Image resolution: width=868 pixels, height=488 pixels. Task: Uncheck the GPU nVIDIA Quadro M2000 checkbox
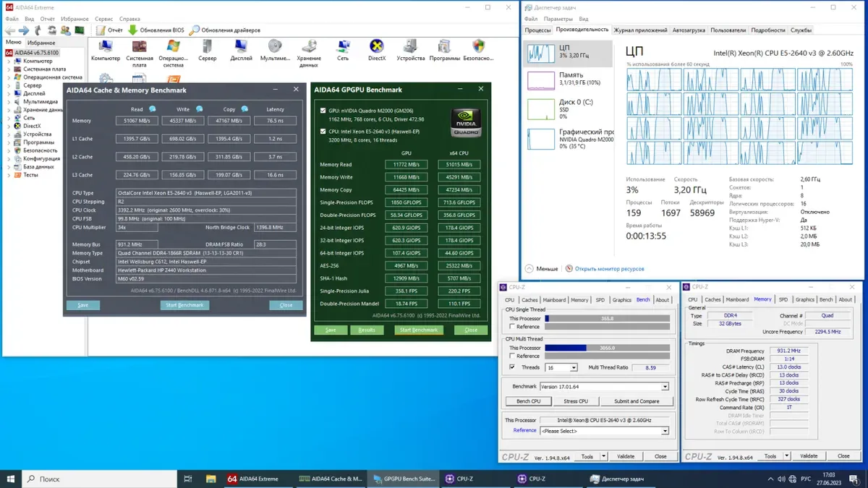(x=323, y=111)
